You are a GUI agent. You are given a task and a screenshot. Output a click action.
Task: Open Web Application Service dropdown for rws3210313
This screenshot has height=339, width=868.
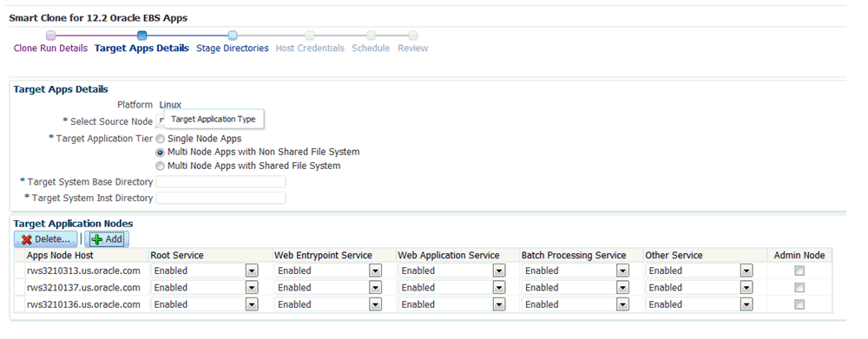[x=500, y=271]
